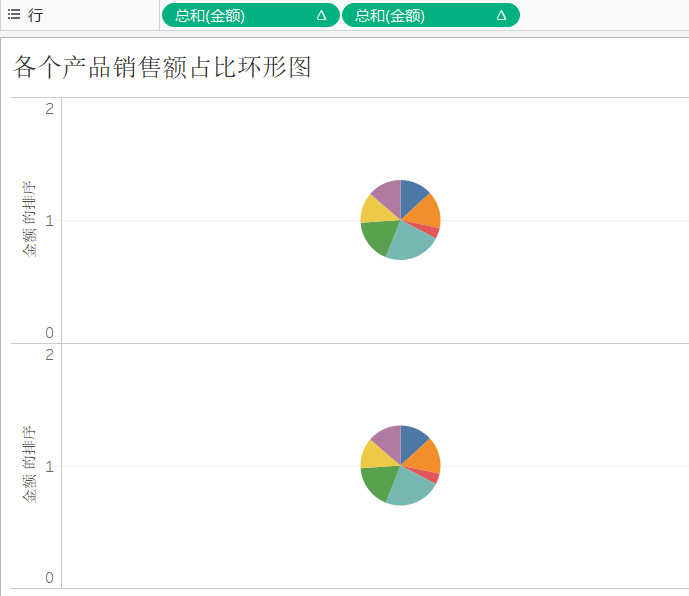Click the lower chart's 金额 的排序 axis label
Screen dimensions: 689x596
click(x=28, y=465)
